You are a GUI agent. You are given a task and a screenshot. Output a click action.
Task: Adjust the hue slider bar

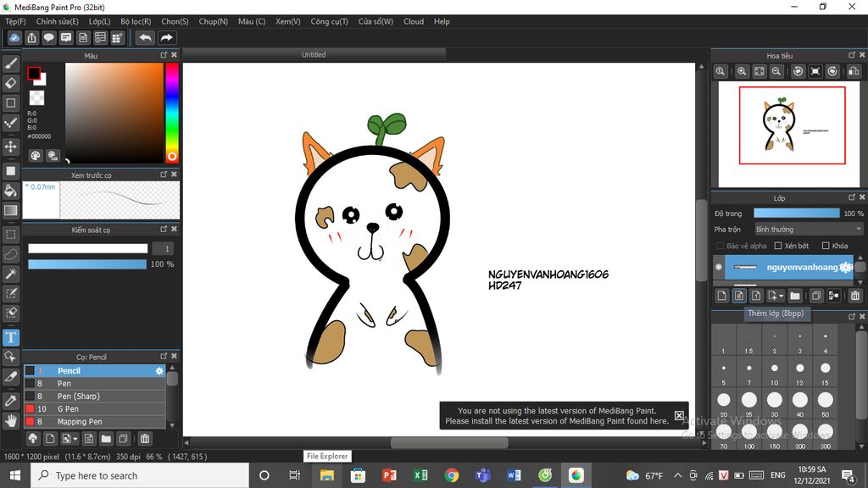click(171, 113)
